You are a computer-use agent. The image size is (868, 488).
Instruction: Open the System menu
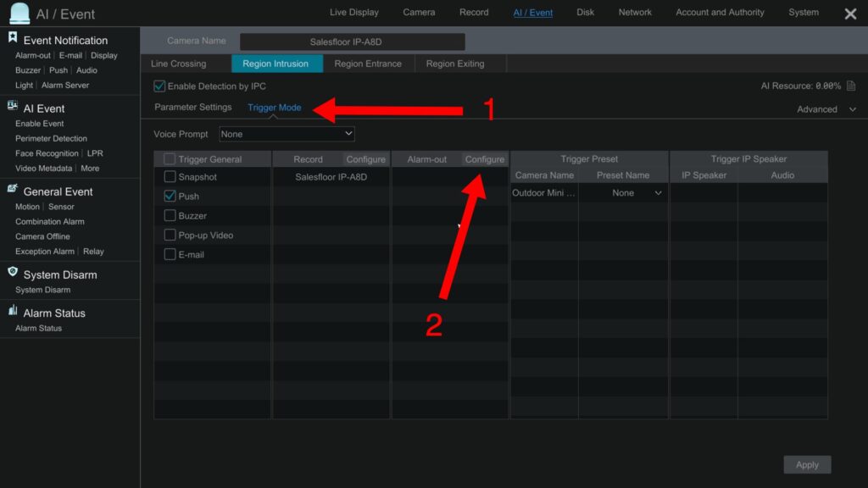tap(804, 12)
